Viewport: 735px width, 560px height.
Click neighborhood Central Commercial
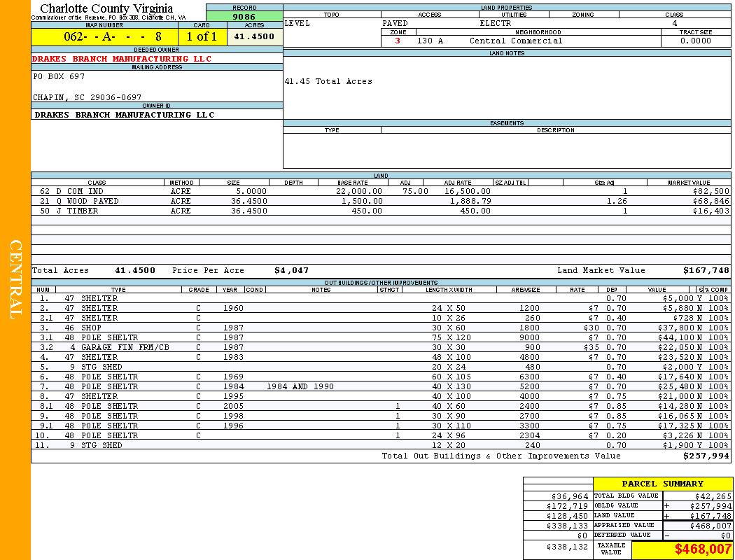(x=516, y=41)
